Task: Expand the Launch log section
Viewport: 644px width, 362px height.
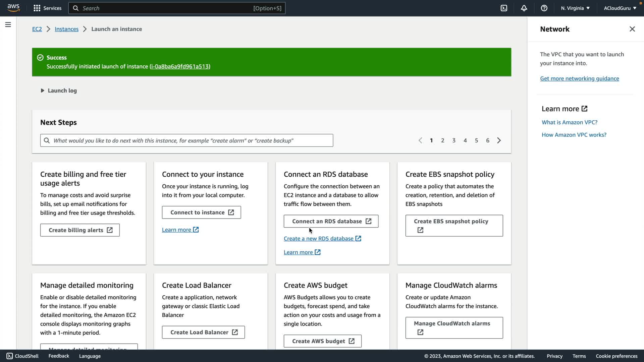Action: click(x=59, y=90)
